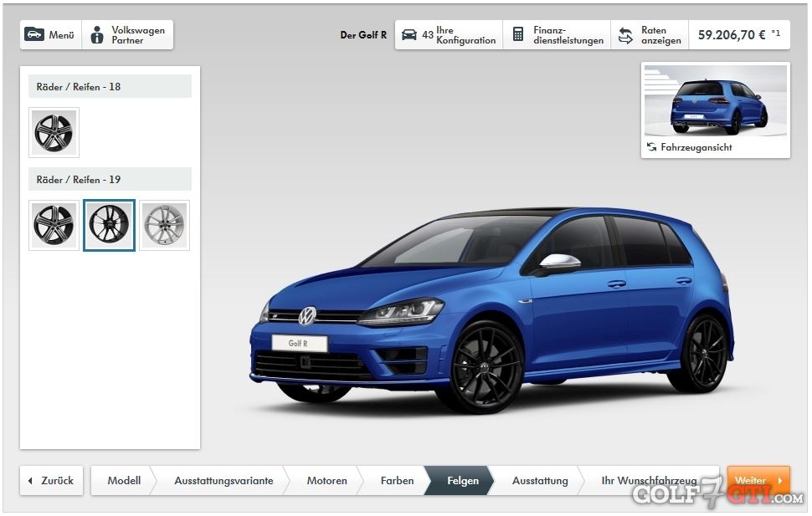The width and height of the screenshot is (812, 516).
Task: Go to the Farben step
Action: pos(397,481)
